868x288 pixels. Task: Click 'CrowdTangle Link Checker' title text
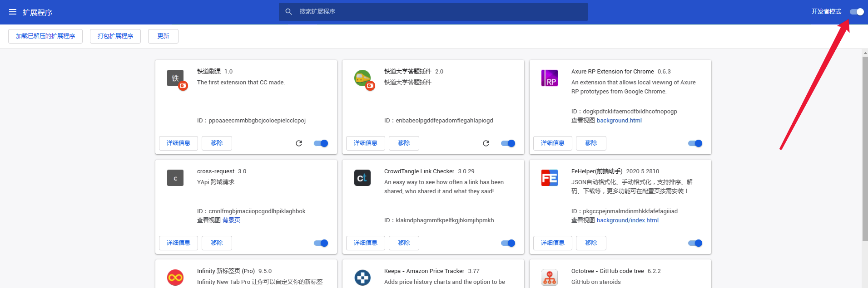point(419,171)
